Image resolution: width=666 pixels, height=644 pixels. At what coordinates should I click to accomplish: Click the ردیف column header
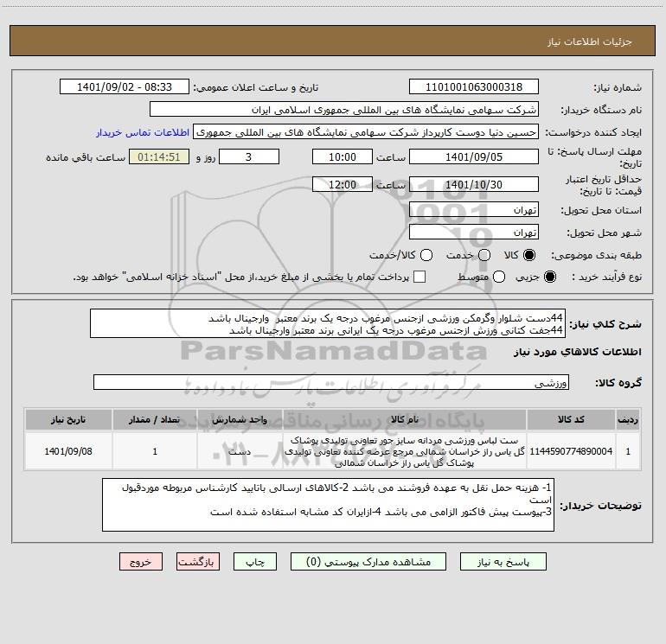point(628,419)
